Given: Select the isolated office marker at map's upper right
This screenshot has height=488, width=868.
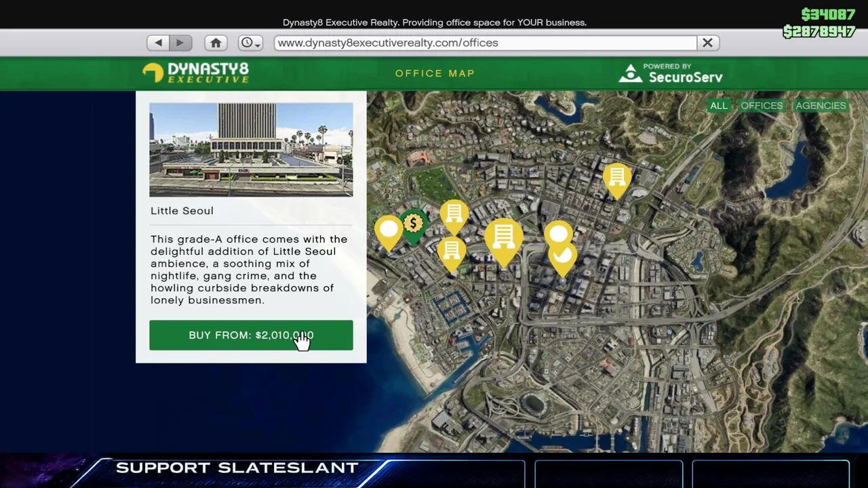Looking at the screenshot, I should pyautogui.click(x=617, y=180).
